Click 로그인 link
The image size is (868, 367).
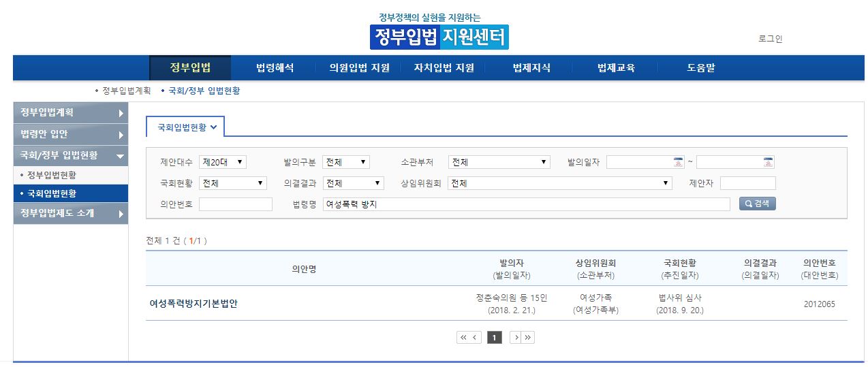(771, 39)
